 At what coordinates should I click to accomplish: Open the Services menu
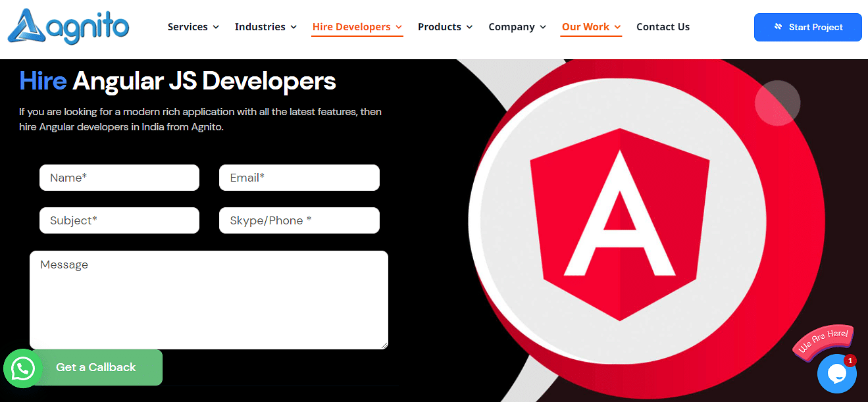point(193,27)
